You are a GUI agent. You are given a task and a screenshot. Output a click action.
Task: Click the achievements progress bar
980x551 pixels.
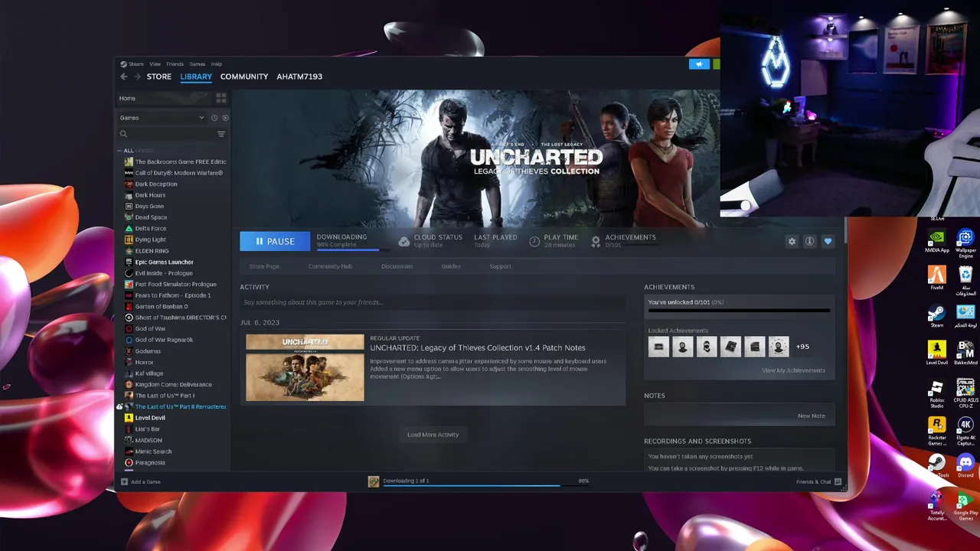[x=739, y=311]
